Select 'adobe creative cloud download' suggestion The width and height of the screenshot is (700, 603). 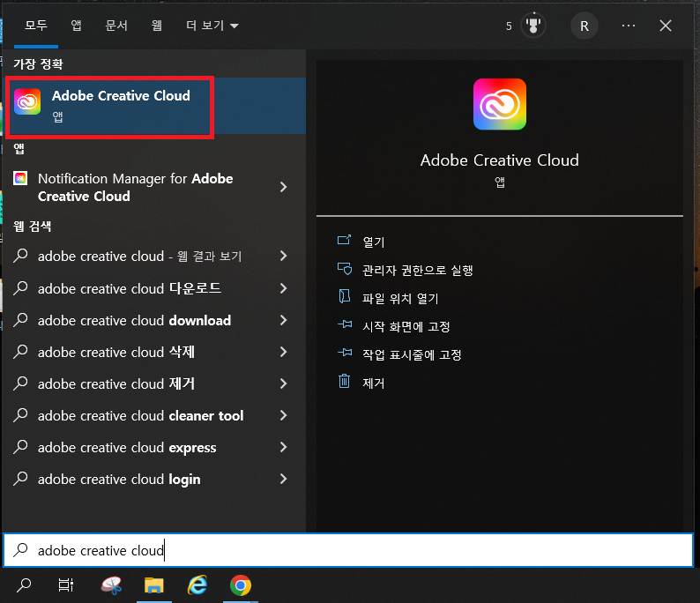134,320
